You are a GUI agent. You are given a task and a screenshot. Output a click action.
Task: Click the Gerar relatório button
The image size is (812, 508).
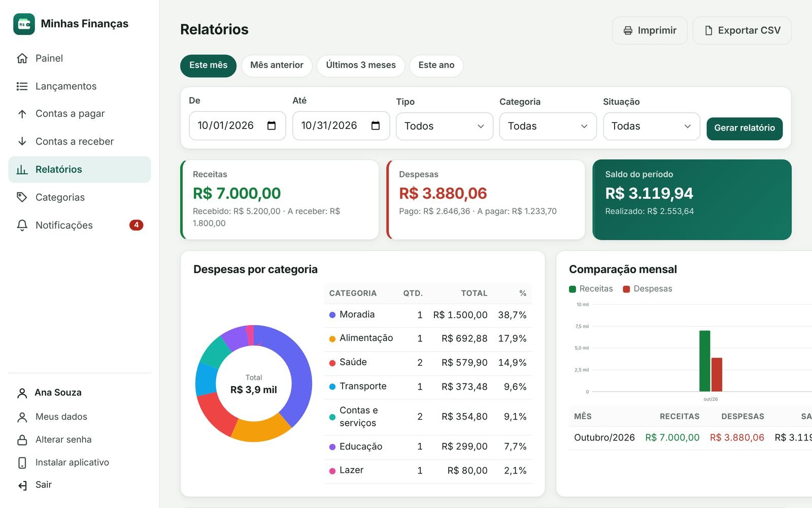(745, 129)
